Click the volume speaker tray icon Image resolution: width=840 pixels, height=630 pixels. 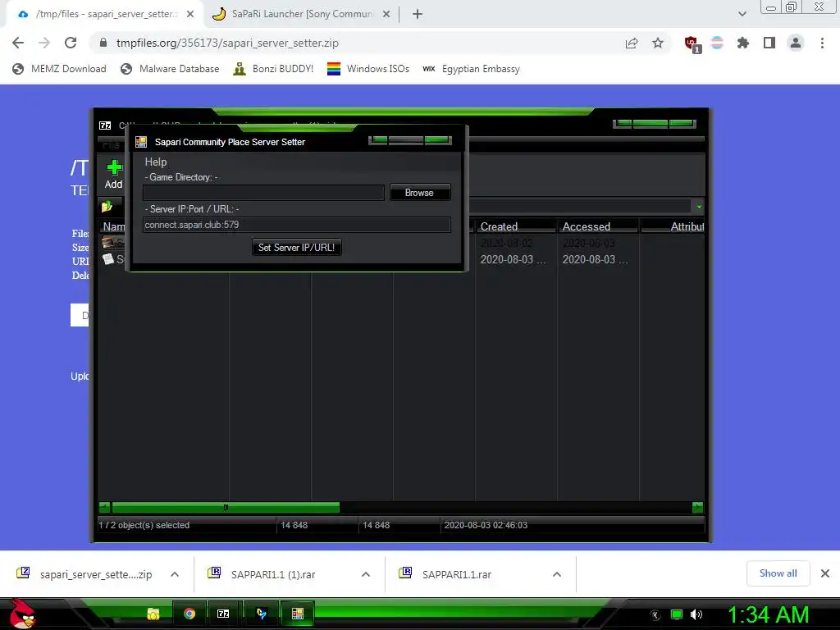696,614
